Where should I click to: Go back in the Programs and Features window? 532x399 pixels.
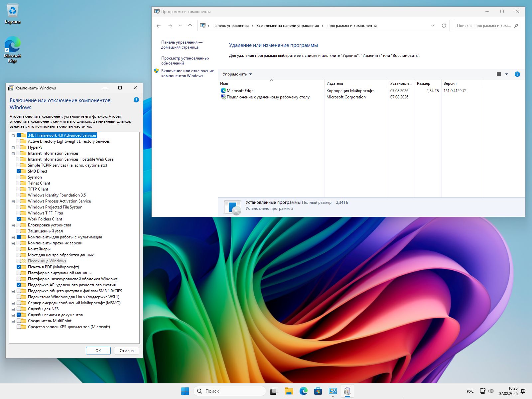tap(159, 26)
